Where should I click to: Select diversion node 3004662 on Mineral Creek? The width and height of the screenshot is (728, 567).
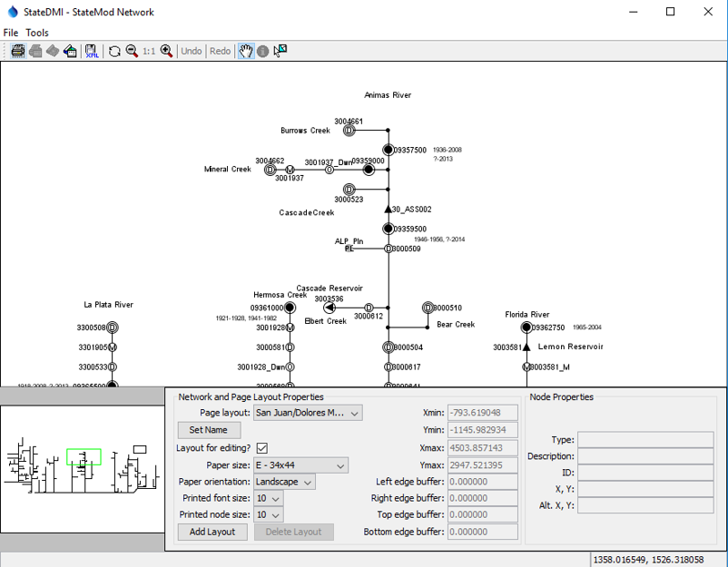click(x=270, y=170)
